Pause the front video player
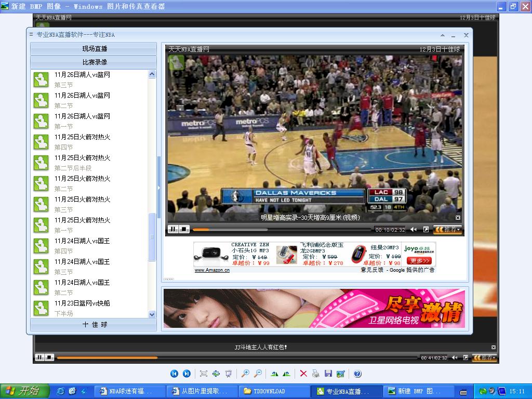The height and width of the screenshot is (399, 532). pos(173,229)
